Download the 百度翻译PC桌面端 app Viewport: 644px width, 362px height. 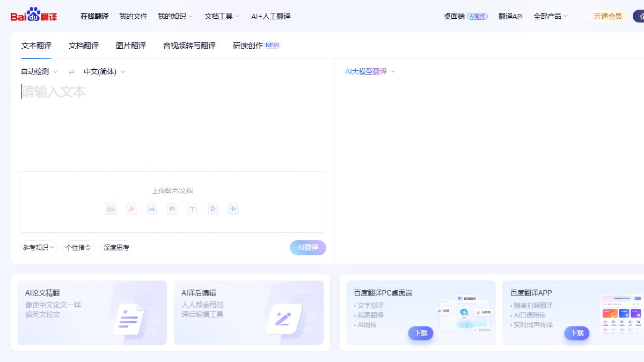click(x=421, y=333)
